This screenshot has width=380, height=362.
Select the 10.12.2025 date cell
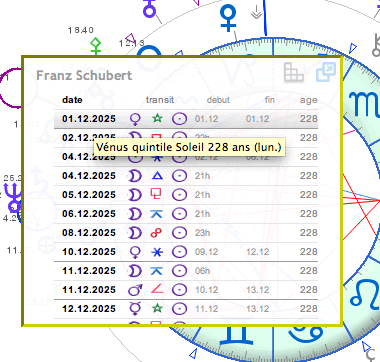[89, 252]
